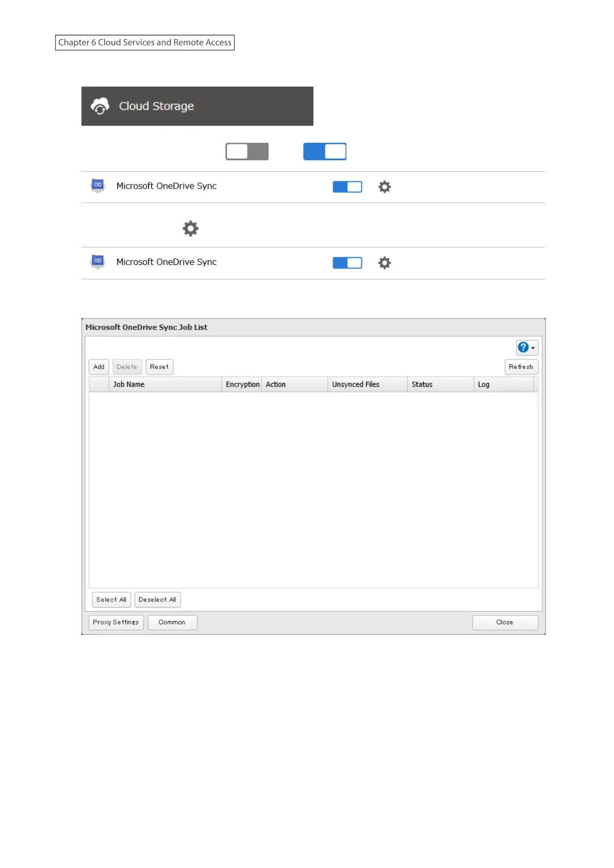Toggle the second Microsoft OneDrive Sync switch
This screenshot has height=868, width=614.
[347, 263]
